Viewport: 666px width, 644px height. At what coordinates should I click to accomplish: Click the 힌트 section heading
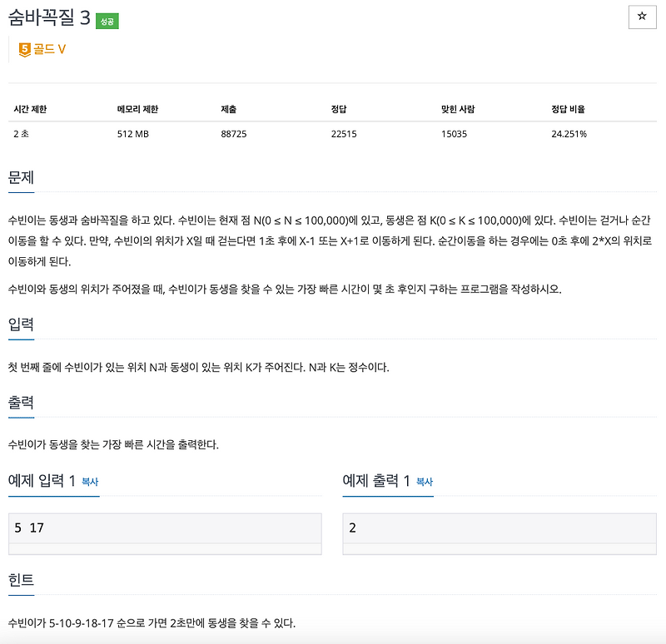coord(19,581)
